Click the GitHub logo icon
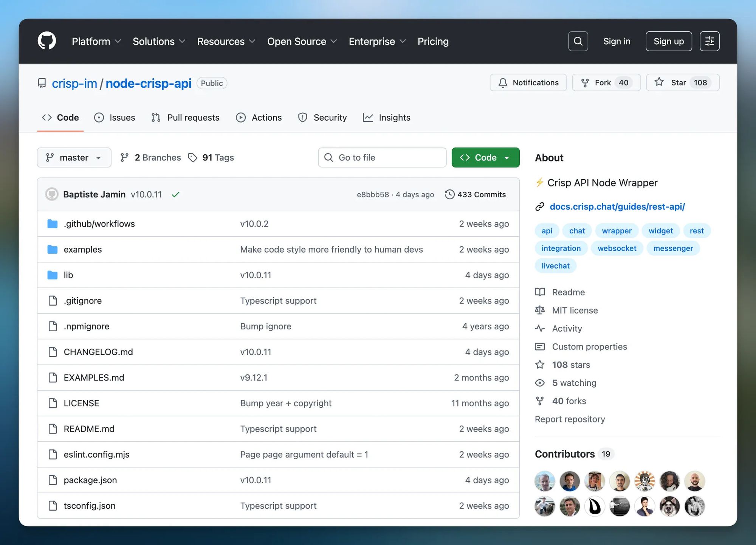 (x=47, y=41)
